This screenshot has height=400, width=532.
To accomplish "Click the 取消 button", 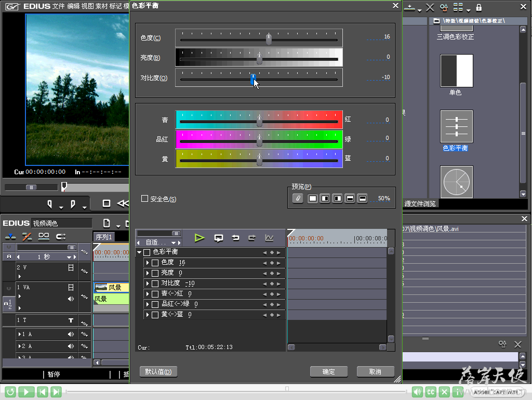I will tap(375, 372).
